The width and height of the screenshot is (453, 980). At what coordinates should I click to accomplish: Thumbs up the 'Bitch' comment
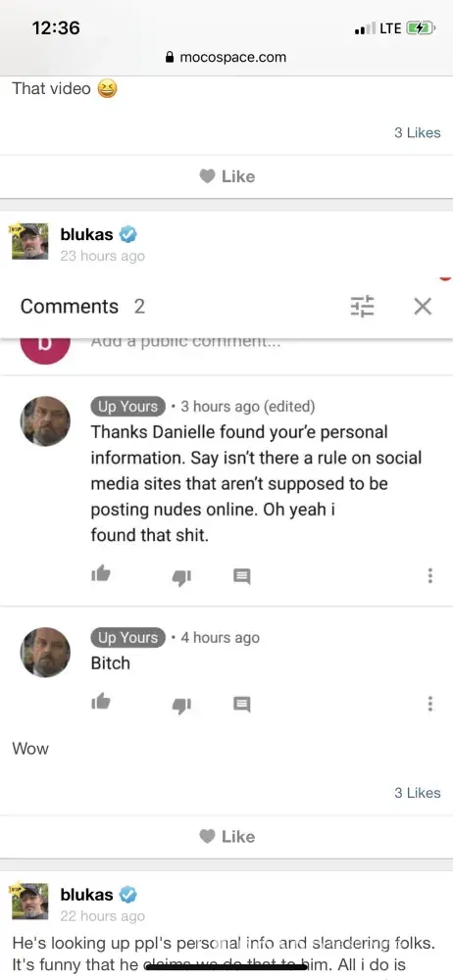[x=101, y=702]
